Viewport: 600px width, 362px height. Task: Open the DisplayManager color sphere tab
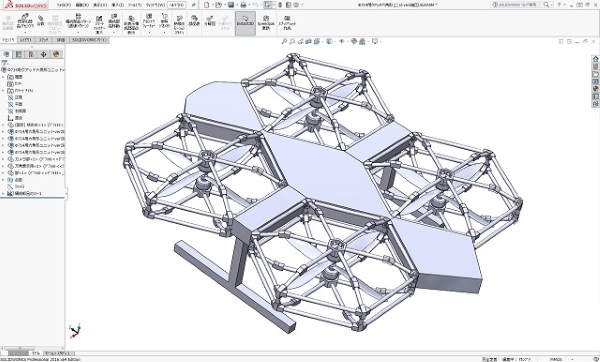56,54
